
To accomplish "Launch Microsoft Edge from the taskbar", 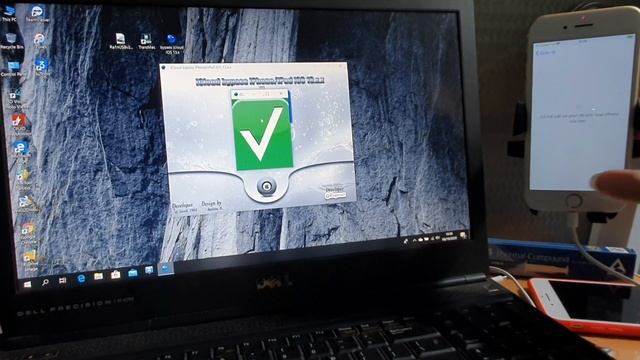I will pos(81,278).
